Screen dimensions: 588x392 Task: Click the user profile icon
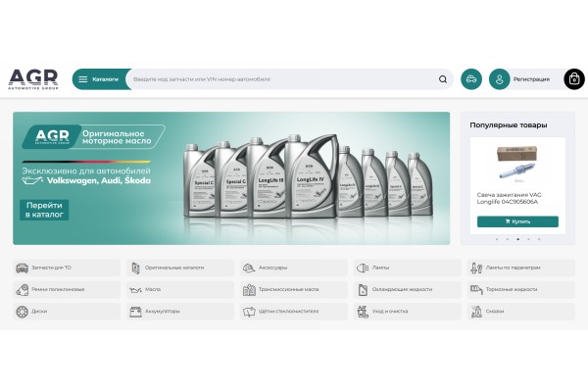[x=499, y=79]
